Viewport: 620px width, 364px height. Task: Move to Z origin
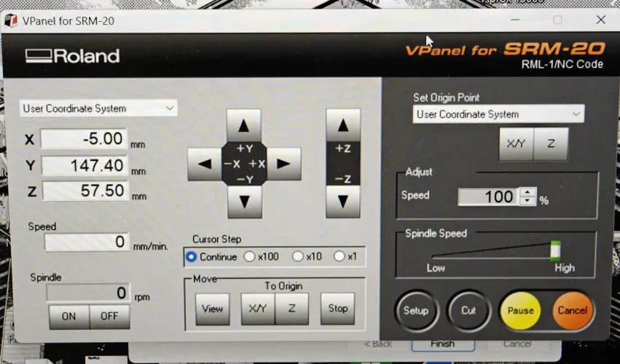point(292,308)
